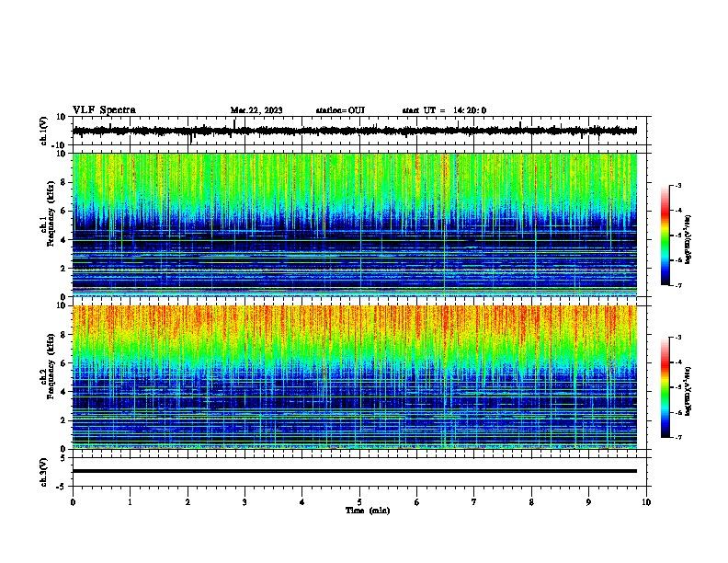Click the "start UT = 14:20:0" text

click(x=444, y=110)
